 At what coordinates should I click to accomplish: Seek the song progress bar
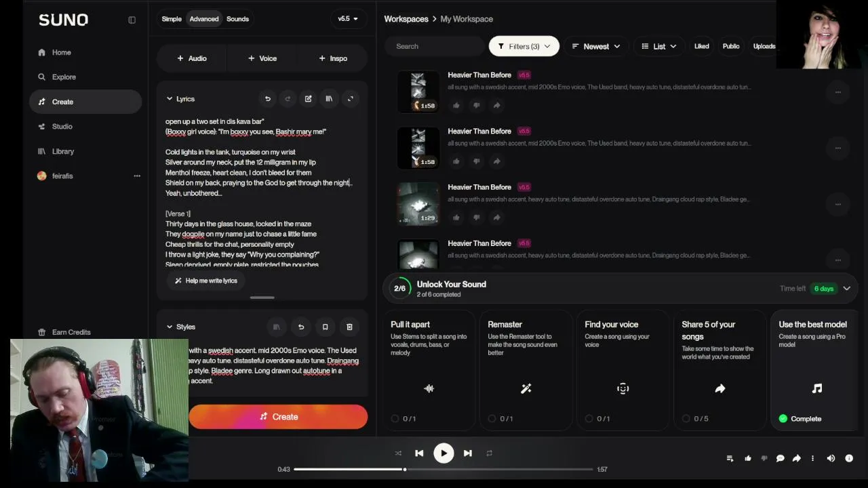(443, 469)
